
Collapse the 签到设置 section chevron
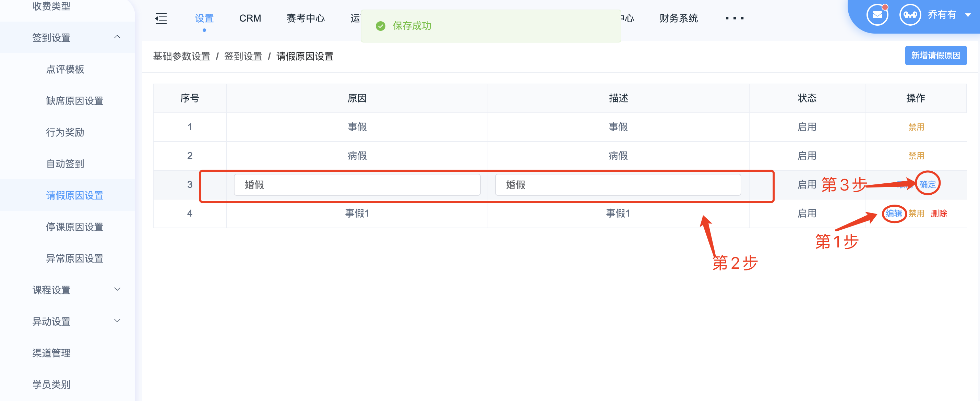pos(117,37)
